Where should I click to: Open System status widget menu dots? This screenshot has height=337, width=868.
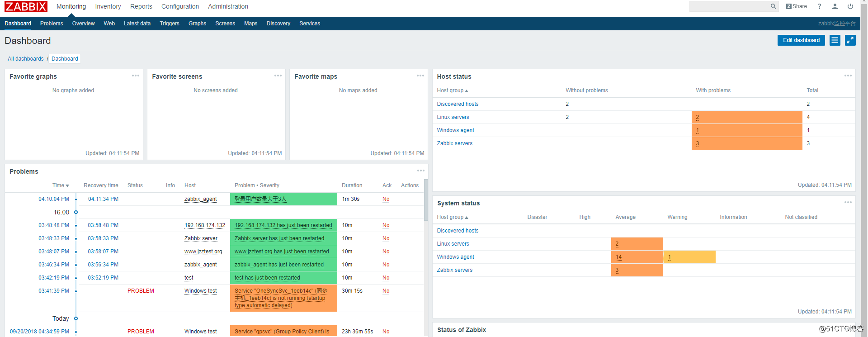848,202
